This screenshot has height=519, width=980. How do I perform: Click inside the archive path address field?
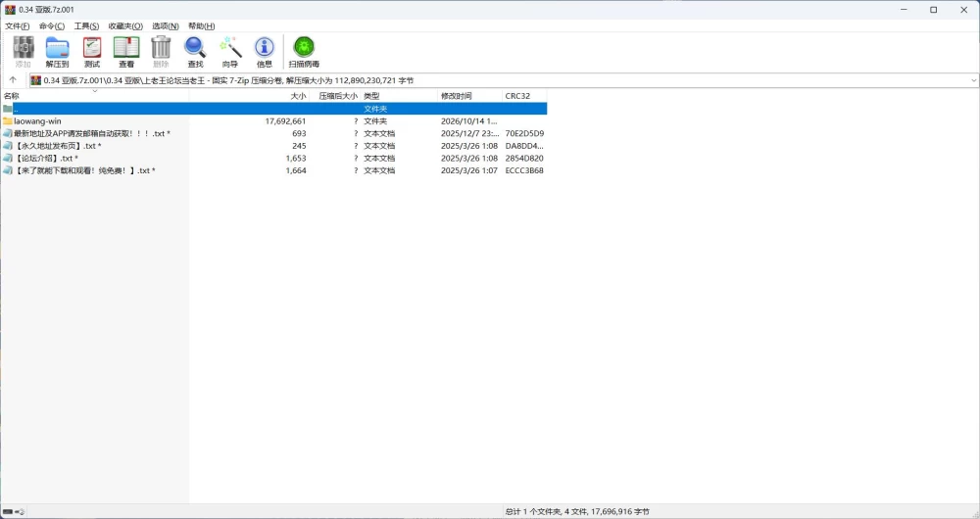(x=503, y=80)
